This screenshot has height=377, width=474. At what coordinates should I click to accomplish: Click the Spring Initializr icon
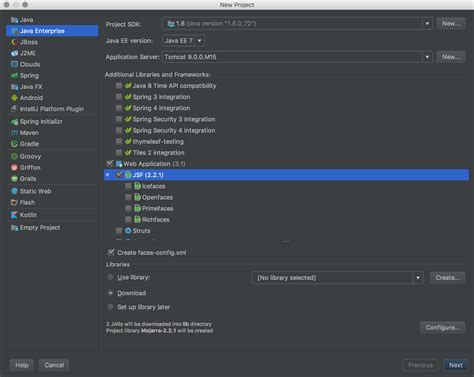(x=14, y=122)
